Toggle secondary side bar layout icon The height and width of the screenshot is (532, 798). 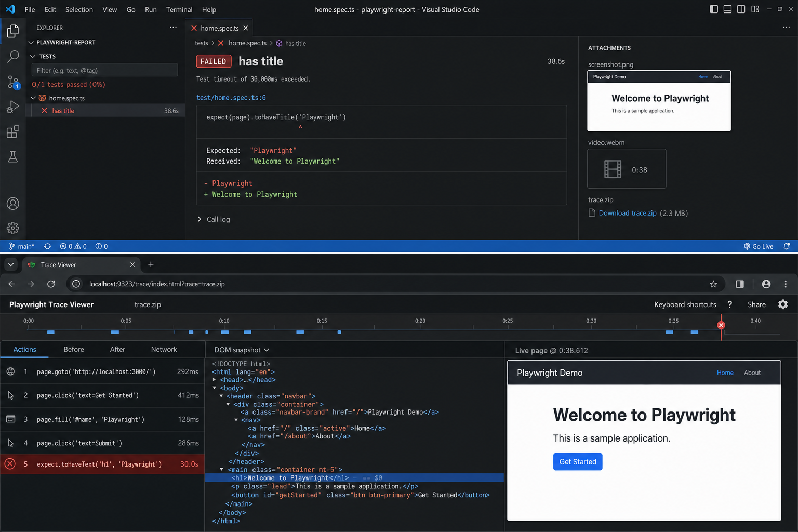point(741,9)
